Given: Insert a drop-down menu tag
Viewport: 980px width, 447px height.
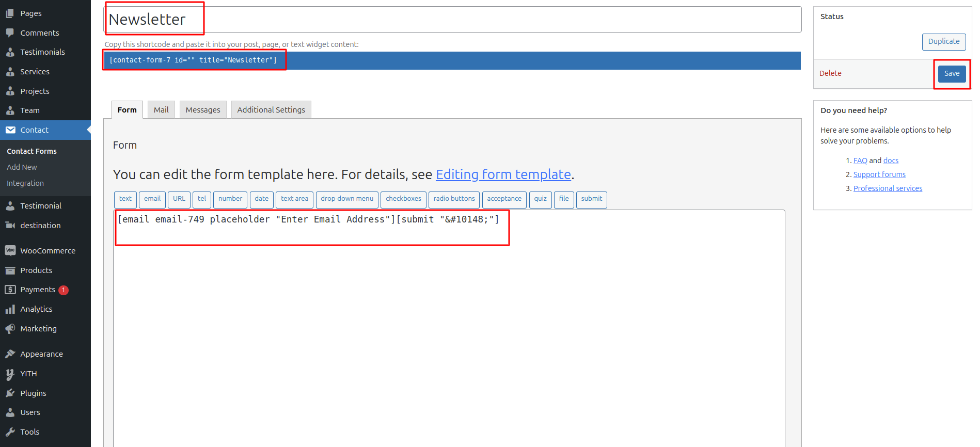Looking at the screenshot, I should 347,199.
